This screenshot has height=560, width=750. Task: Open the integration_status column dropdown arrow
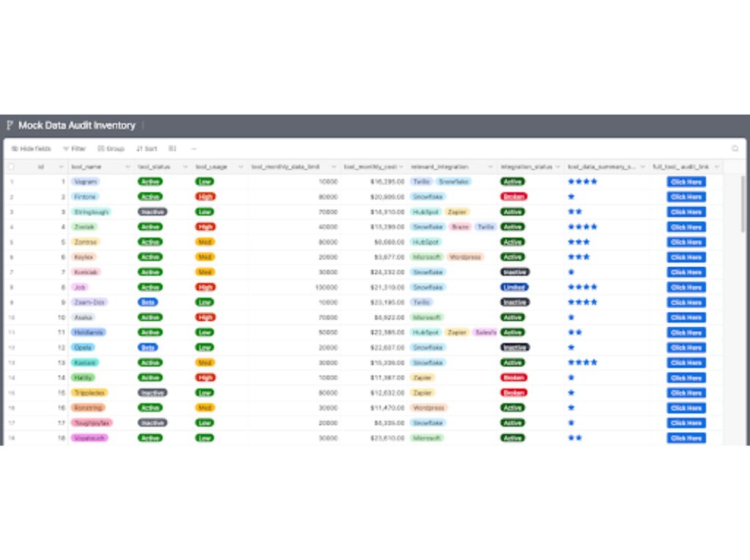[559, 167]
